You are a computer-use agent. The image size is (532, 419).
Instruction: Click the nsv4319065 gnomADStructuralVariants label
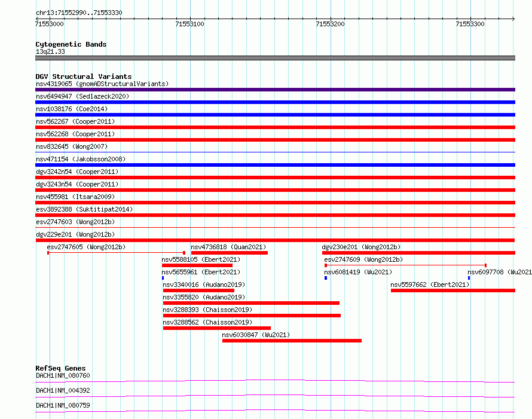(x=102, y=84)
